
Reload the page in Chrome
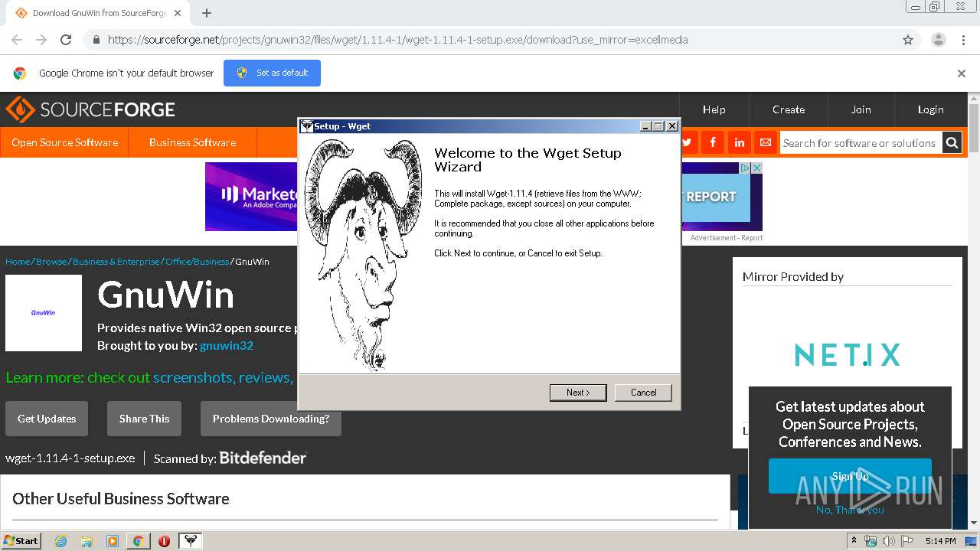pyautogui.click(x=66, y=40)
